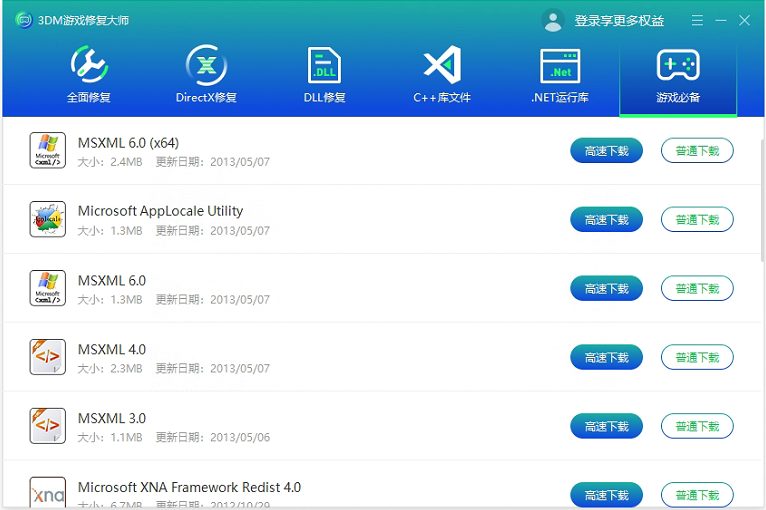Click the 2013/05/06 update date of MSXML 3.0
This screenshot has width=766, height=510.
[240, 437]
